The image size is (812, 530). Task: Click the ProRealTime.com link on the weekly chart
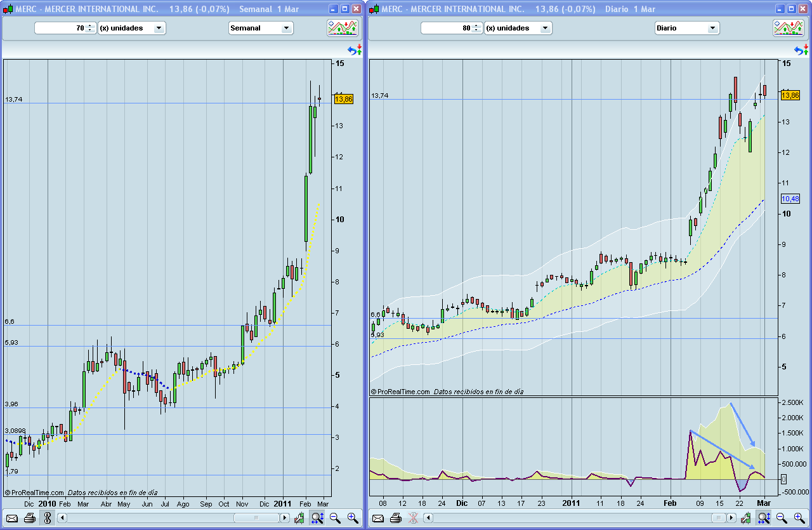pos(37,493)
